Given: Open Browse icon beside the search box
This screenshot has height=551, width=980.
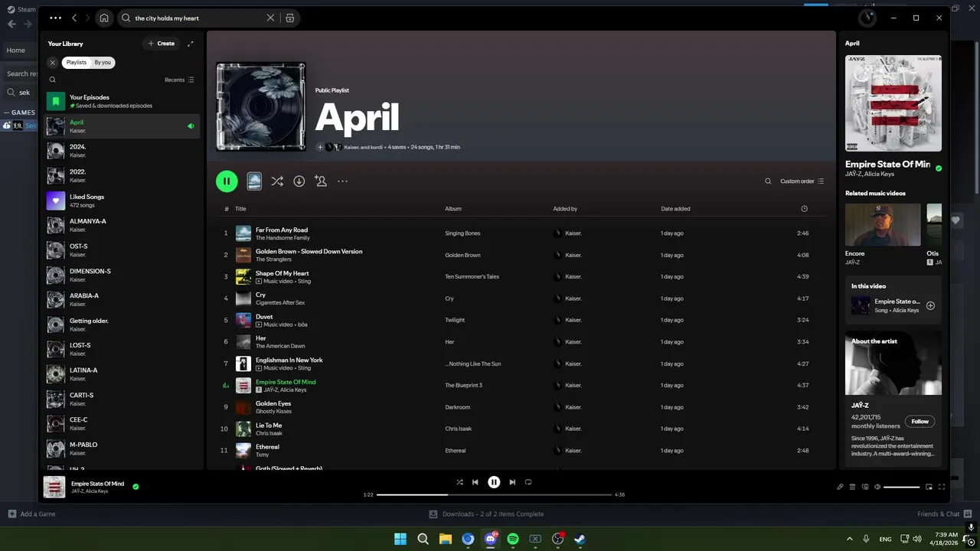Looking at the screenshot, I should click(x=289, y=18).
